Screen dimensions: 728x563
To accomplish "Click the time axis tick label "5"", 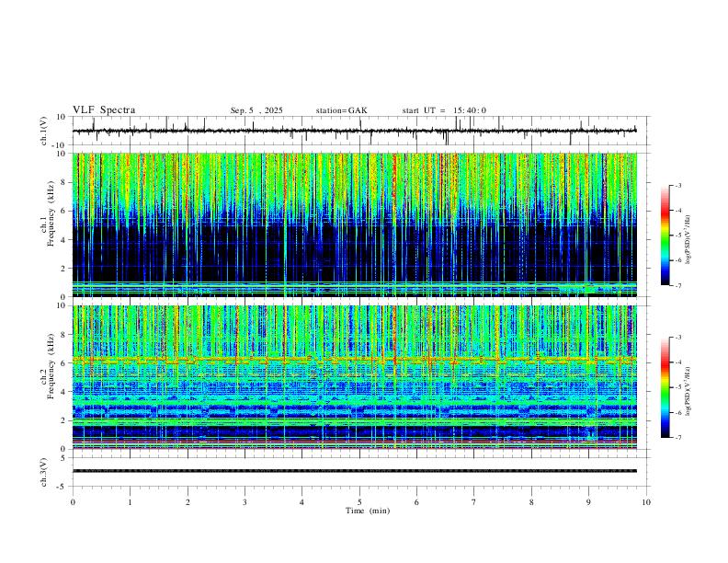I will click(x=359, y=502).
